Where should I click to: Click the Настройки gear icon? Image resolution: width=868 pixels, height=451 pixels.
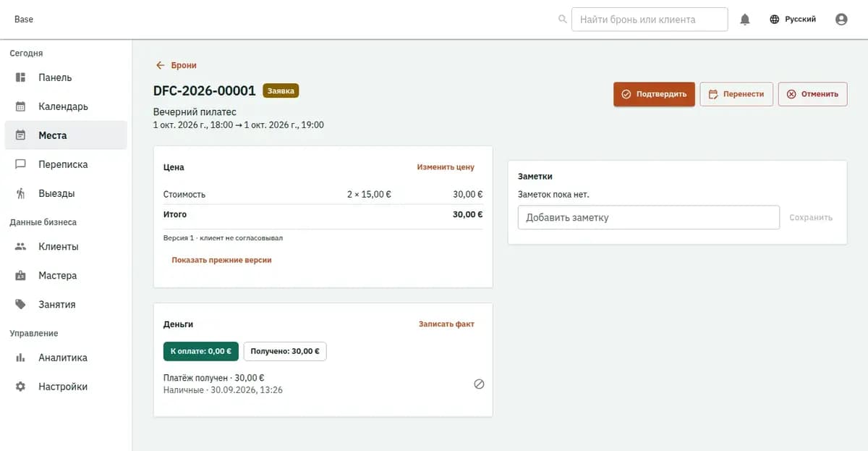[x=21, y=387]
